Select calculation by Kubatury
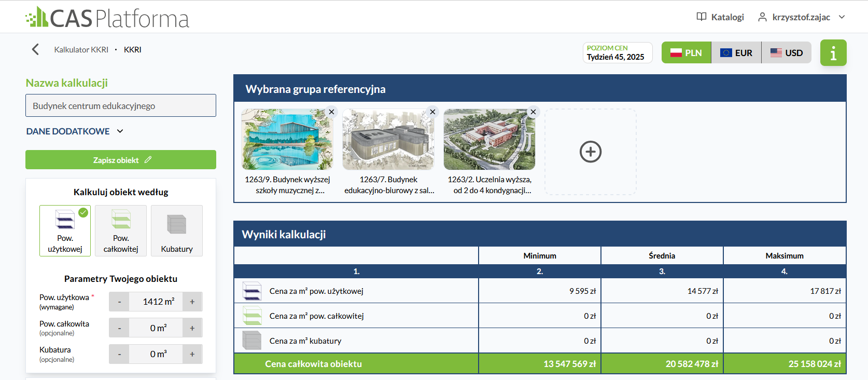Image resolution: width=868 pixels, height=380 pixels. (177, 230)
